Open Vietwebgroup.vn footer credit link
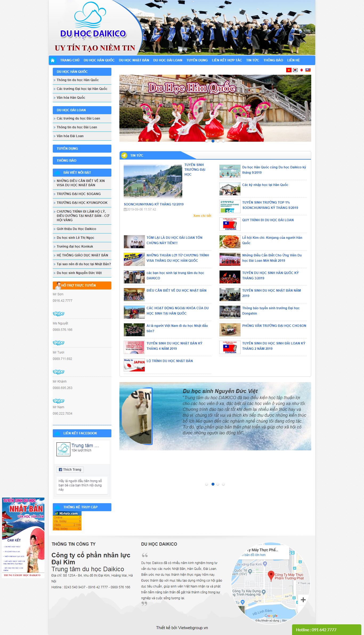Image resolution: width=364 pixels, height=635 pixels. pos(193,628)
